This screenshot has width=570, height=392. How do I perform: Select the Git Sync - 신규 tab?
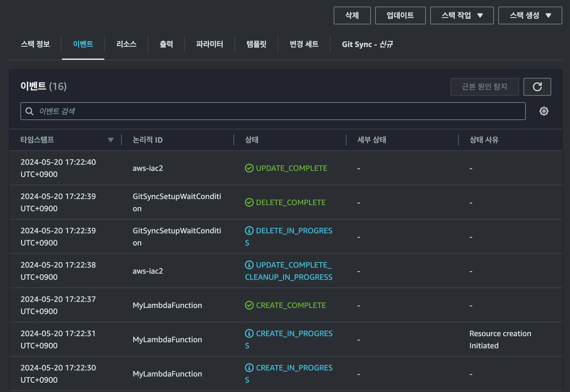367,44
